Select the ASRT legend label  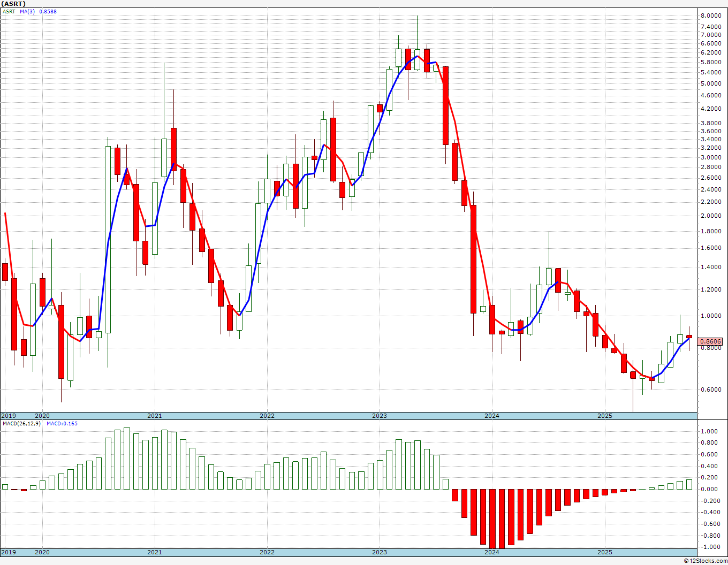click(x=8, y=11)
